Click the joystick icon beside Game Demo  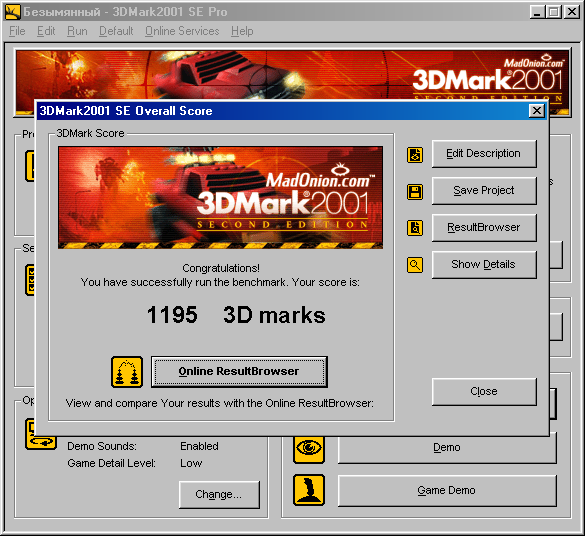pyautogui.click(x=309, y=490)
